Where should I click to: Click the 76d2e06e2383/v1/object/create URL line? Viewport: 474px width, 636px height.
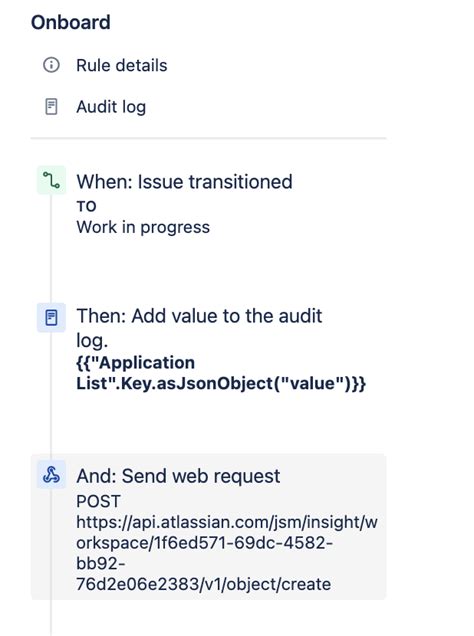click(x=204, y=584)
